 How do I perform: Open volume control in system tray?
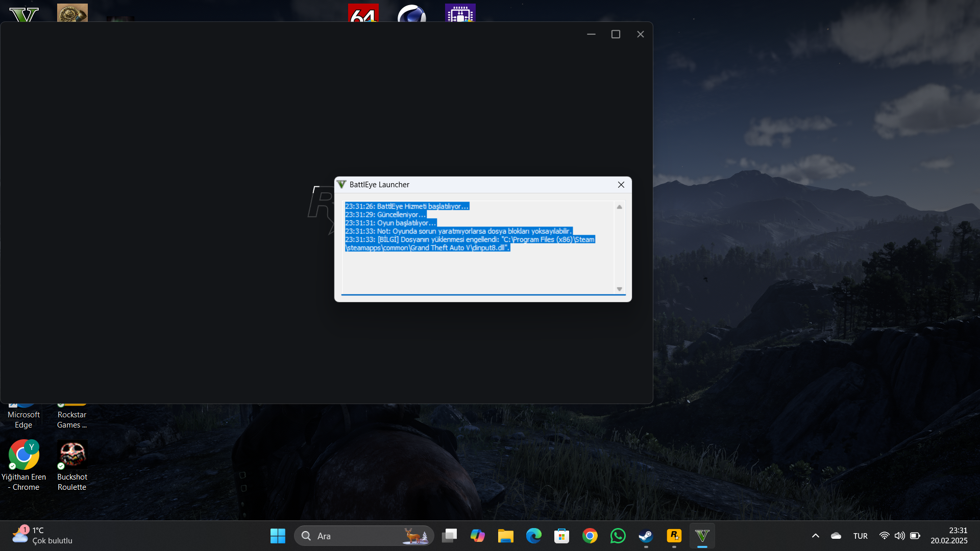(899, 536)
